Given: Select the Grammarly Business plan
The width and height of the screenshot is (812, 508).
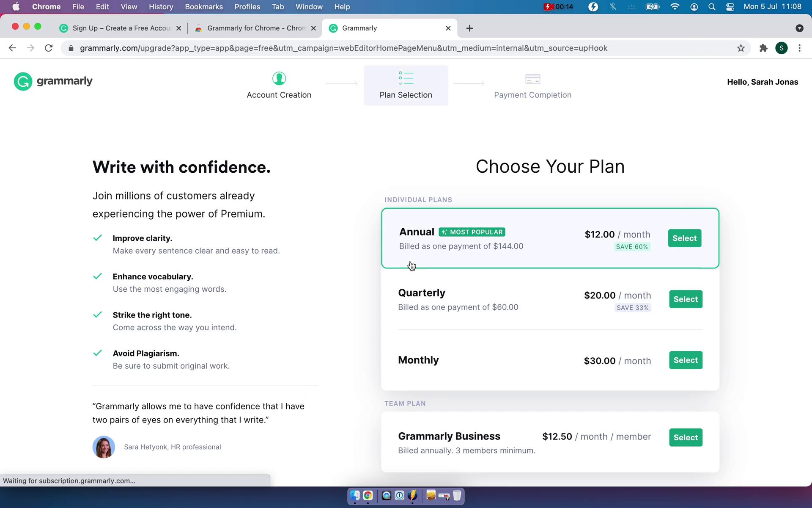Looking at the screenshot, I should 686,437.
